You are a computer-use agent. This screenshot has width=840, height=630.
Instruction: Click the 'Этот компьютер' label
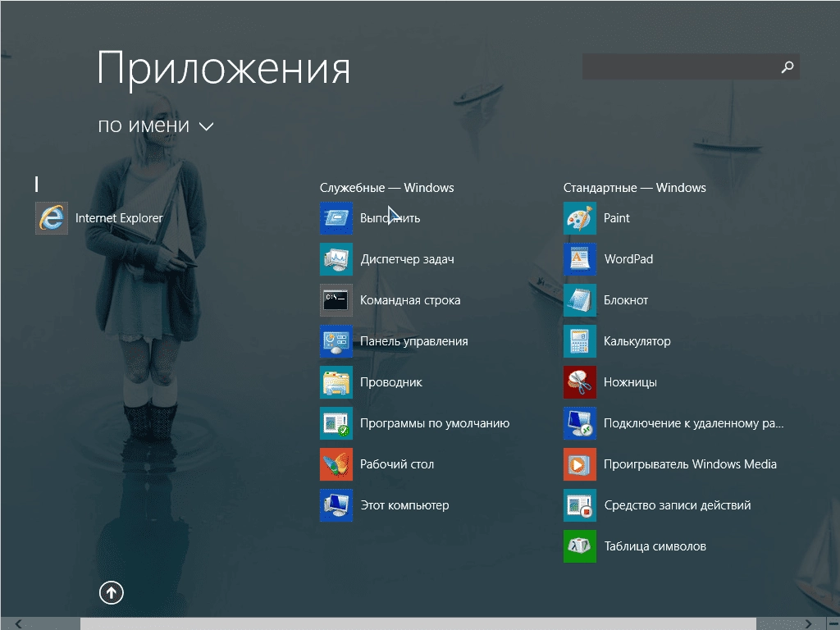click(x=405, y=505)
